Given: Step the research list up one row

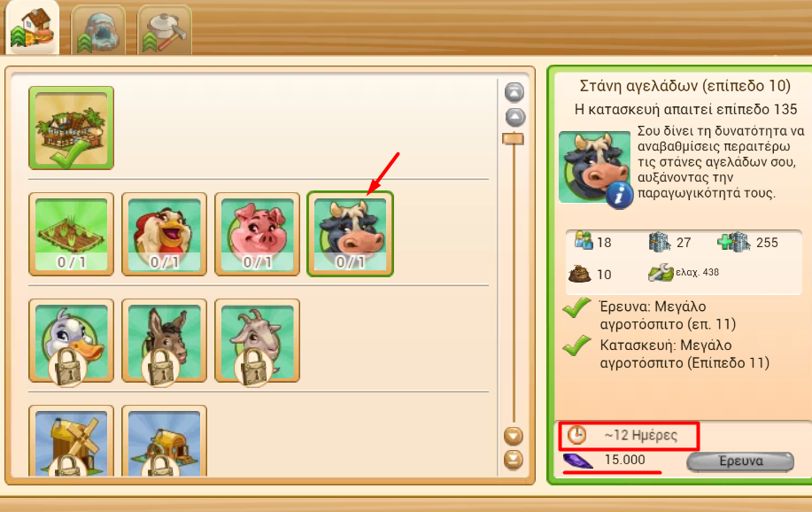Looking at the screenshot, I should pyautogui.click(x=514, y=117).
